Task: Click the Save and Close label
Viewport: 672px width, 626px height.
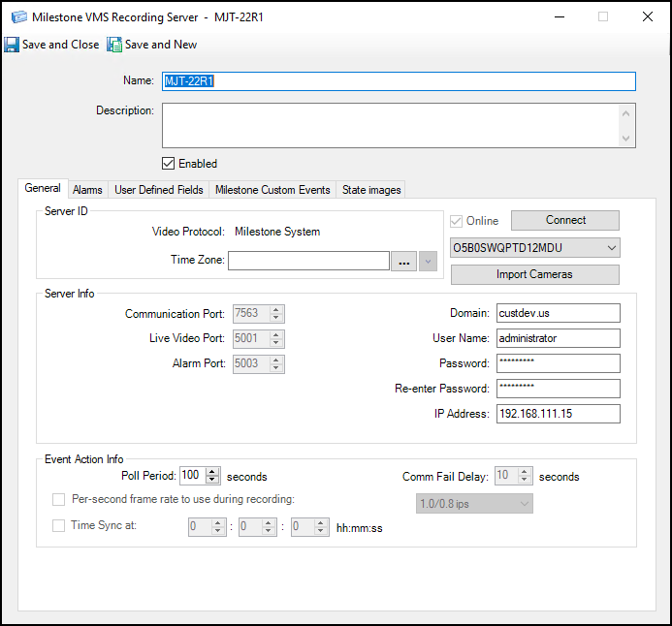Action: point(60,45)
